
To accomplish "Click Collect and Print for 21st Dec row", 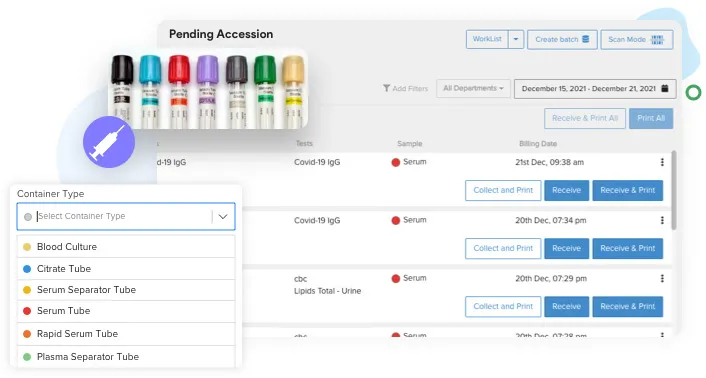I will [x=503, y=190].
